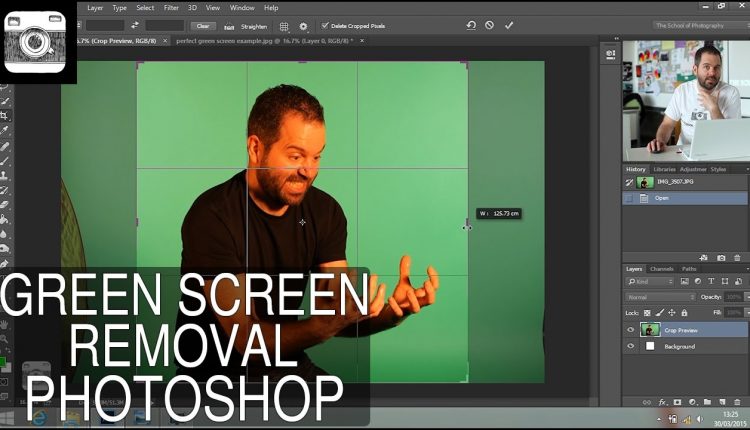
Task: Open the Layer menu
Action: [x=95, y=8]
